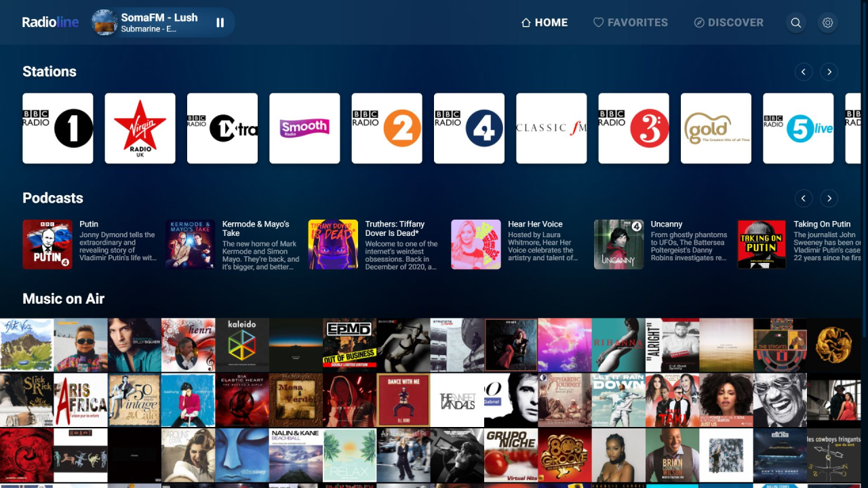This screenshot has width=868, height=488.
Task: Open the settings gear icon
Action: (828, 22)
